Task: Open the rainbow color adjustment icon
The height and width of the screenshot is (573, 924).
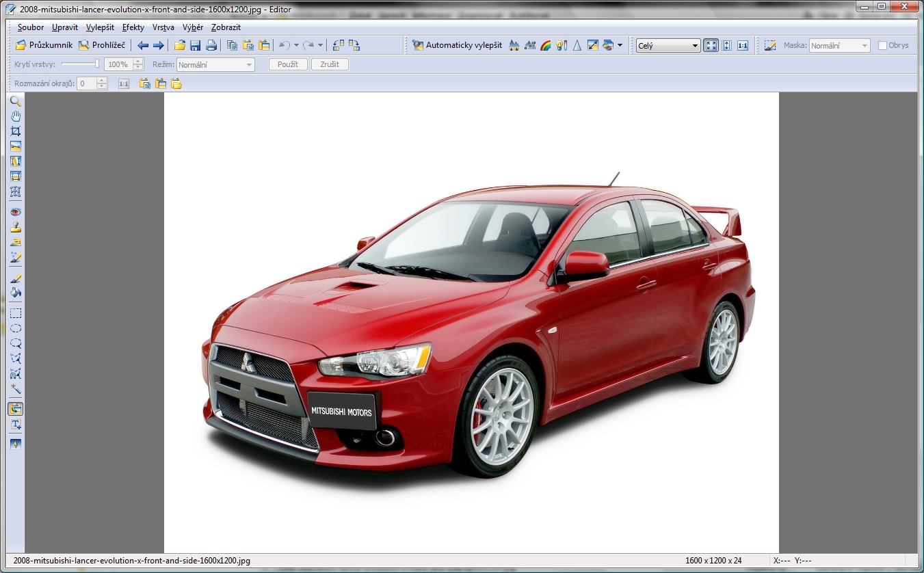Action: click(x=546, y=45)
